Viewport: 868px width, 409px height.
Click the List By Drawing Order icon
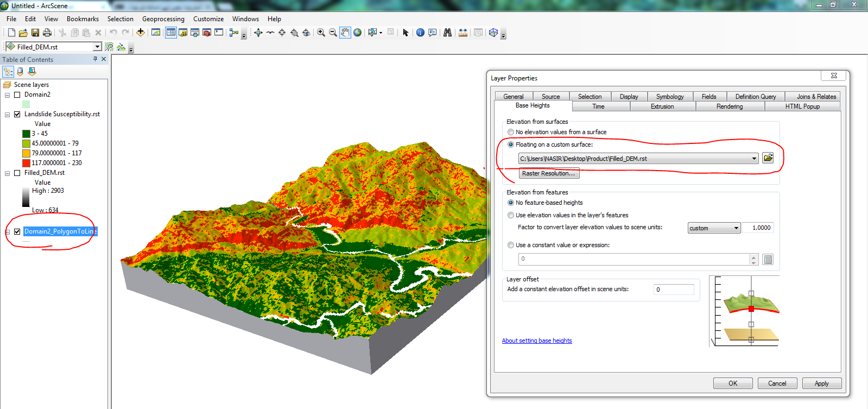click(8, 71)
